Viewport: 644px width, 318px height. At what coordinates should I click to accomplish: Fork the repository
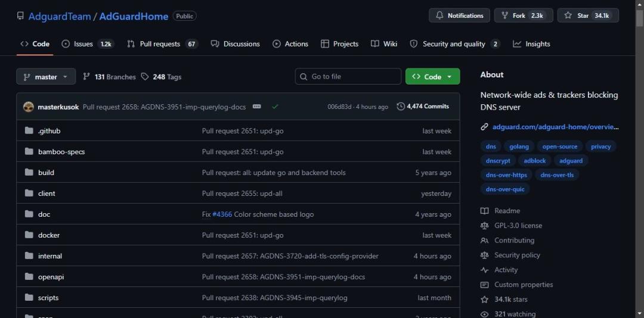point(524,15)
